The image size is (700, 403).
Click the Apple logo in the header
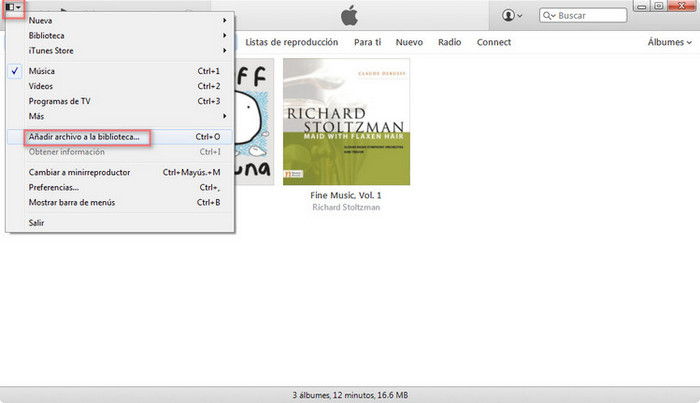[x=349, y=16]
